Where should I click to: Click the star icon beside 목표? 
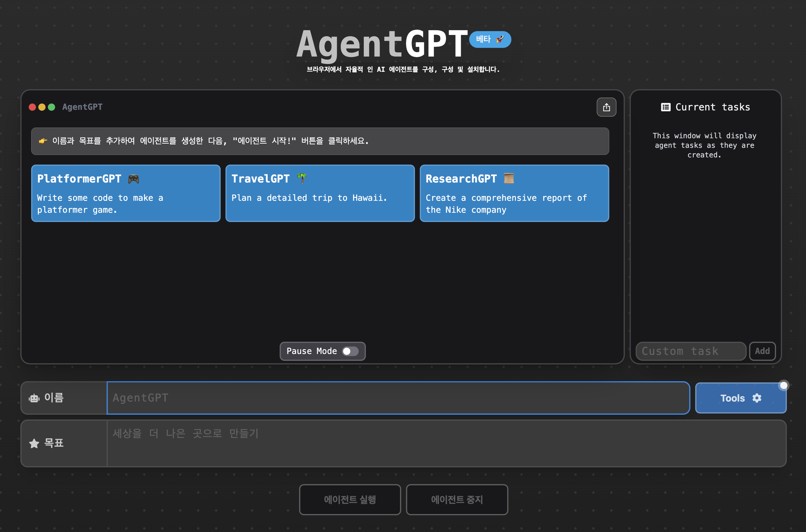34,443
